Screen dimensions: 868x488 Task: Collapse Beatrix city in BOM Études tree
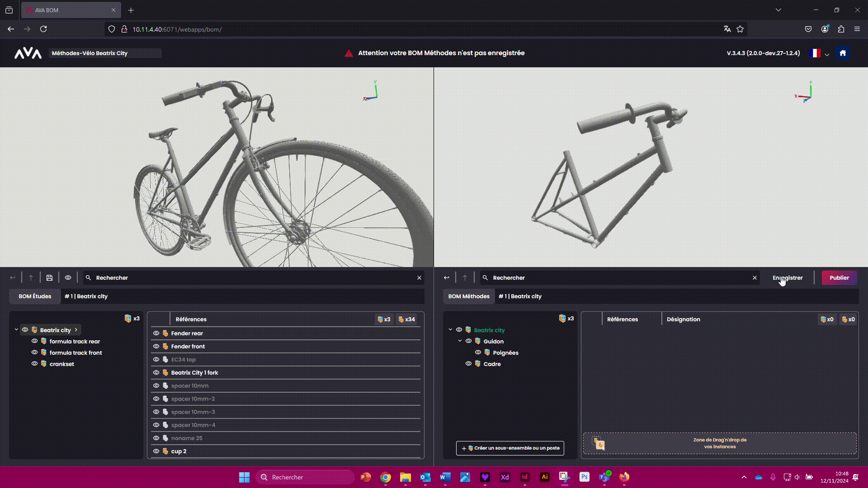(x=16, y=330)
